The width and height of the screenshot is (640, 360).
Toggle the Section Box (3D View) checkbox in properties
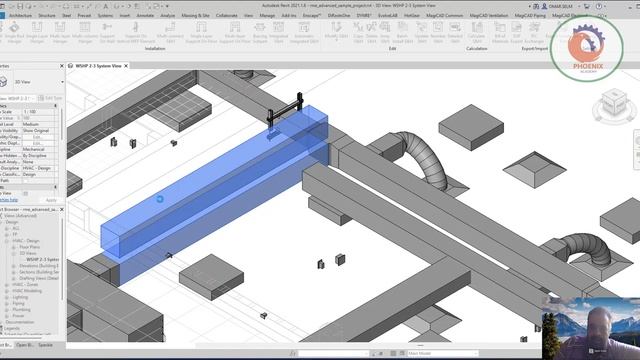(26, 193)
